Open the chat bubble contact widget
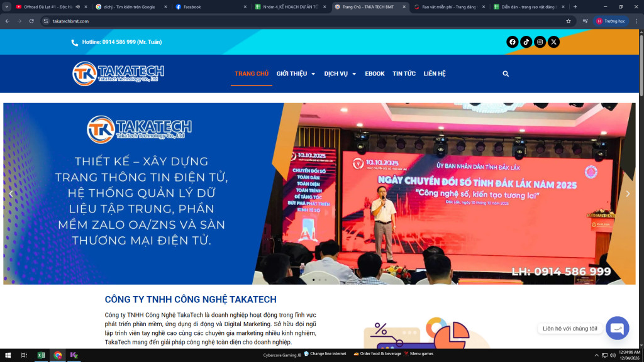 [x=617, y=328]
